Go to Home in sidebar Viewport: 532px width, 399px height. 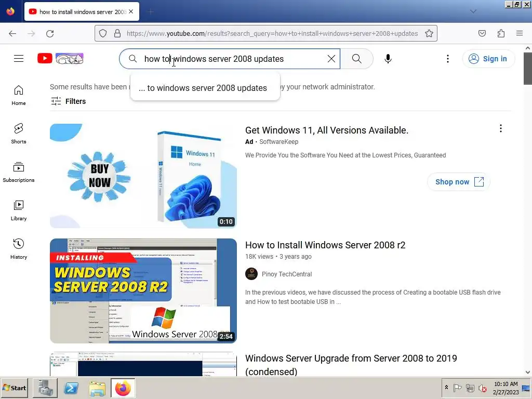click(19, 96)
